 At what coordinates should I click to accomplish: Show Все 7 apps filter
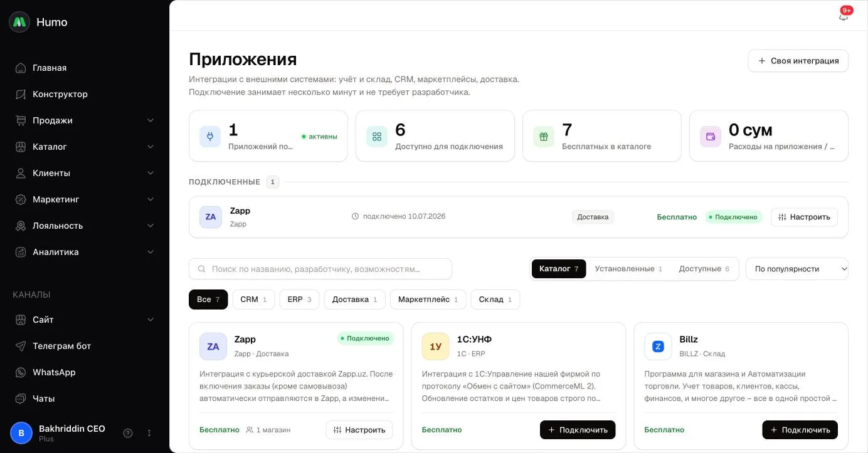[x=208, y=299]
